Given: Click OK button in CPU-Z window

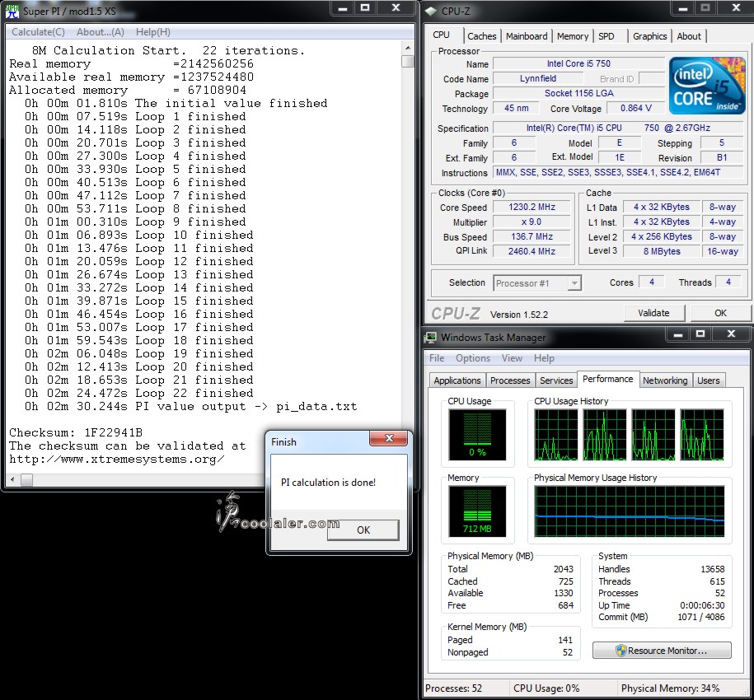Looking at the screenshot, I should [720, 313].
